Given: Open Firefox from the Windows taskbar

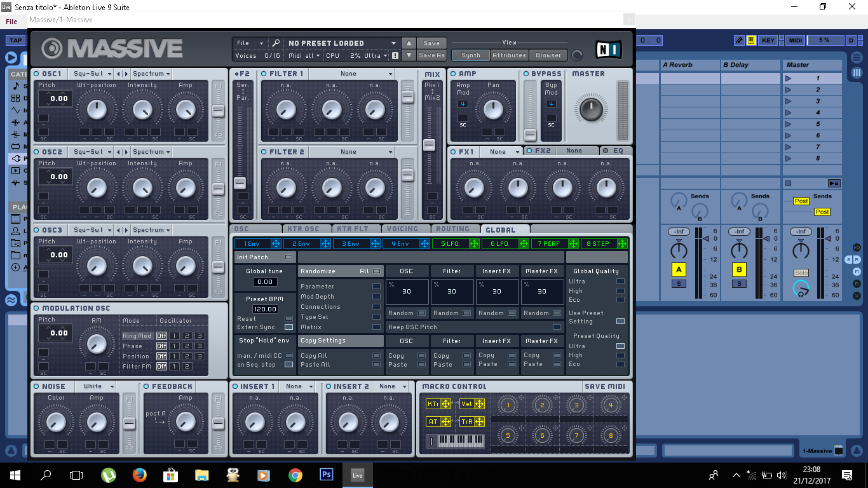Looking at the screenshot, I should (140, 475).
